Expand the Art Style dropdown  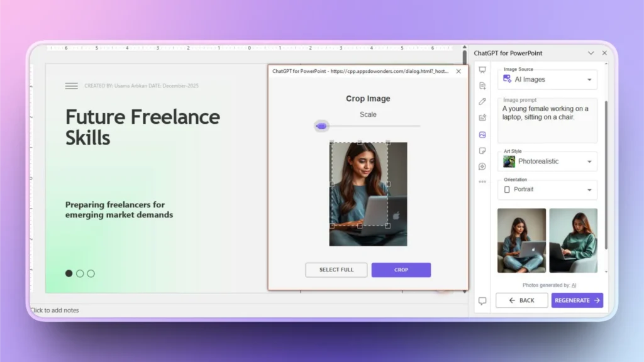pos(547,161)
